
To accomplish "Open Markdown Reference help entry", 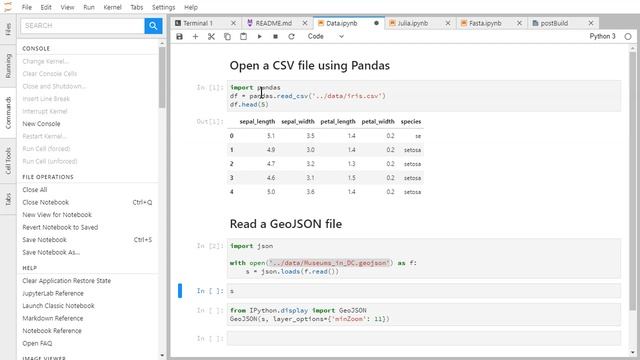I will 53,318.
